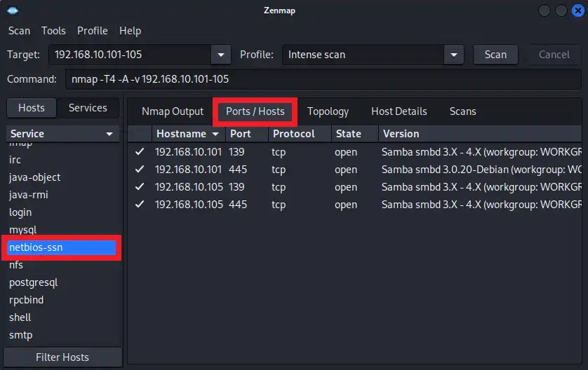This screenshot has height=370, width=588.
Task: Click checkmark for 192.168.10.105 port 139
Action: pyautogui.click(x=140, y=186)
